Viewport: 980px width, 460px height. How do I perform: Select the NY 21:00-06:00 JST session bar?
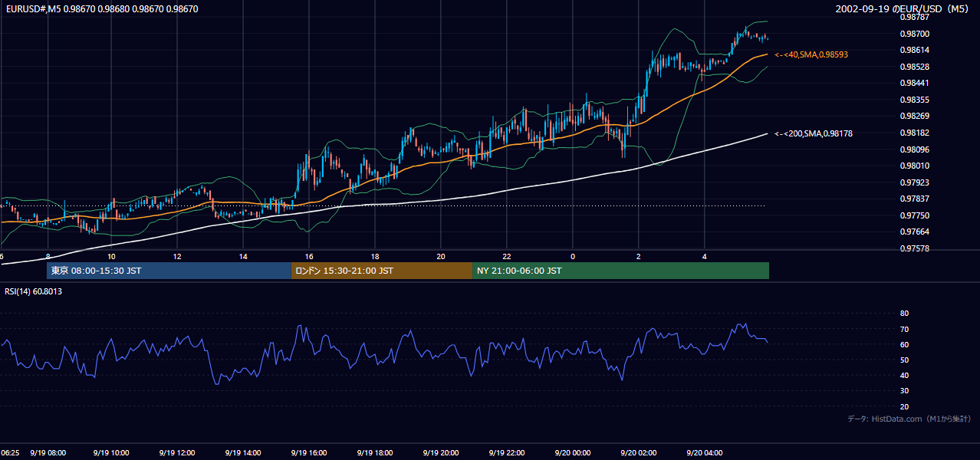(620, 271)
